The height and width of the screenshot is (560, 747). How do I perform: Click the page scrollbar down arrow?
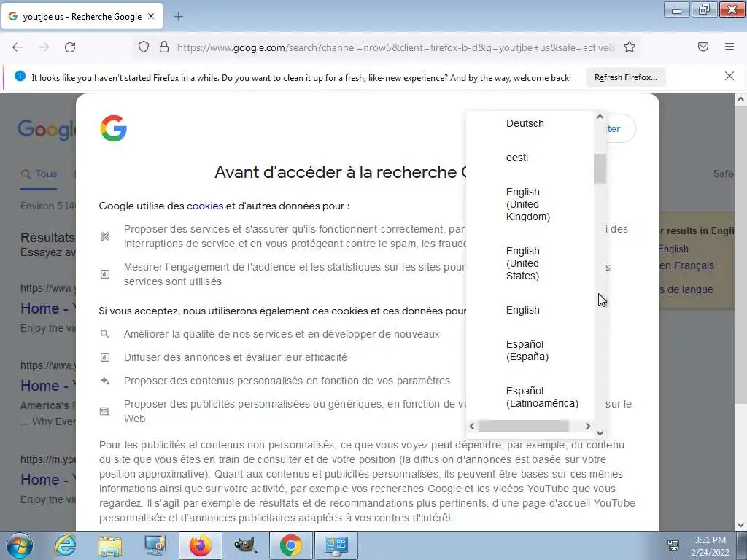[x=740, y=525]
